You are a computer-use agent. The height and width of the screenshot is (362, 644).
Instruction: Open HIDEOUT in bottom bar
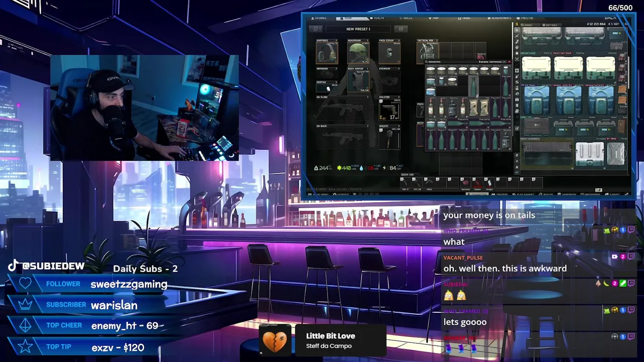click(x=341, y=195)
